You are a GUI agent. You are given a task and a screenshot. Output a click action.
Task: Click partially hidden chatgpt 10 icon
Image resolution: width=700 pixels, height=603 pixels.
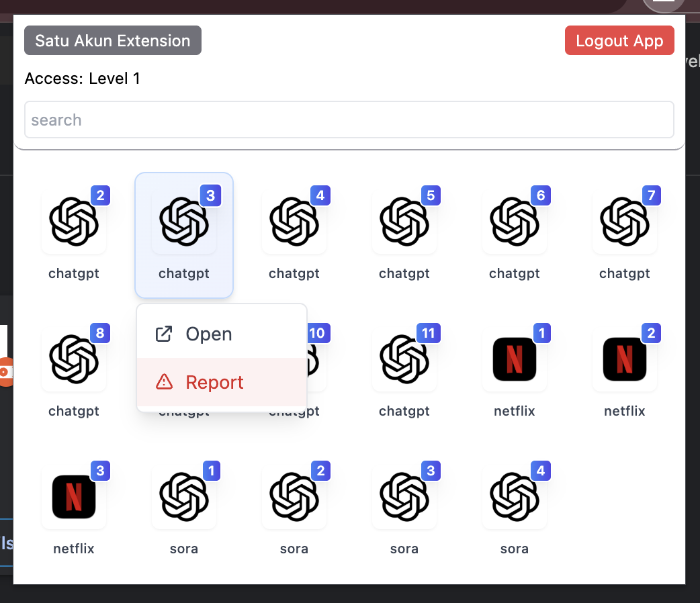[317, 359]
